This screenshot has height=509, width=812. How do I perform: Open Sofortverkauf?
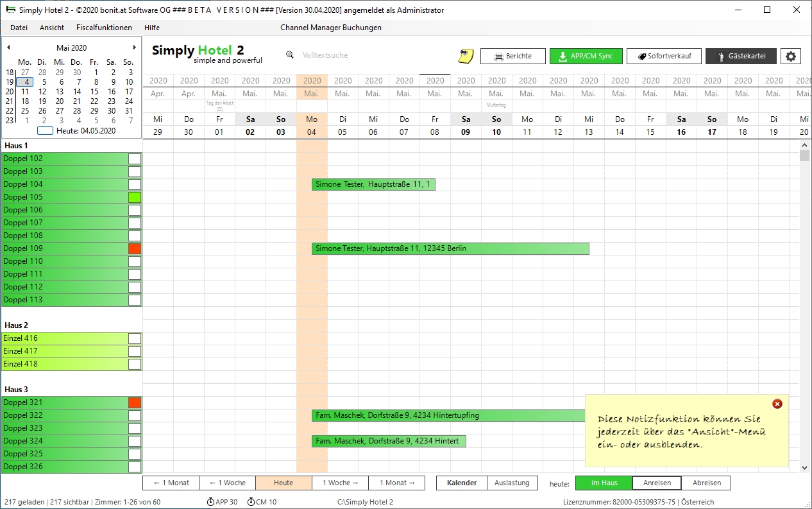(664, 56)
